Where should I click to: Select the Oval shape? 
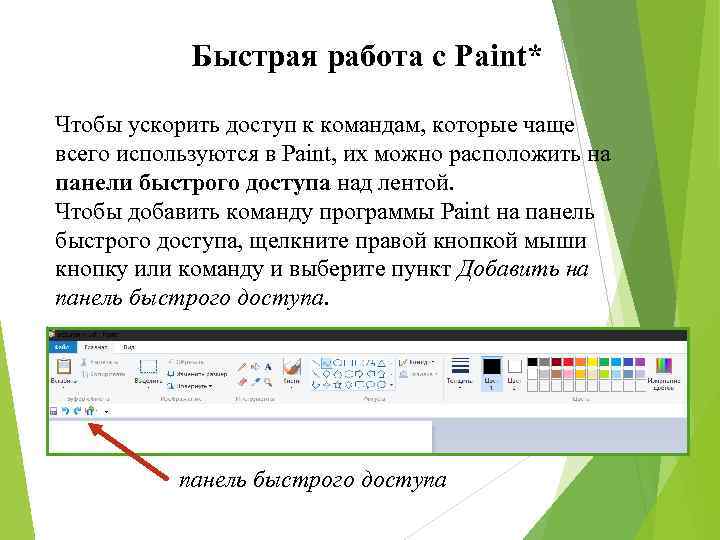click(338, 363)
